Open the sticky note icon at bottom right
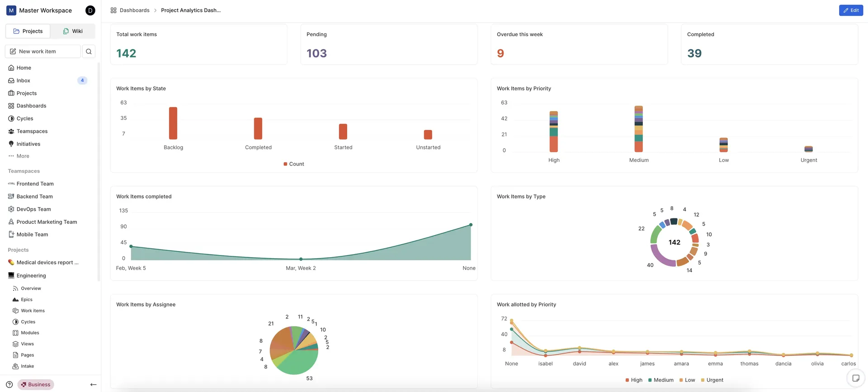 tap(856, 378)
